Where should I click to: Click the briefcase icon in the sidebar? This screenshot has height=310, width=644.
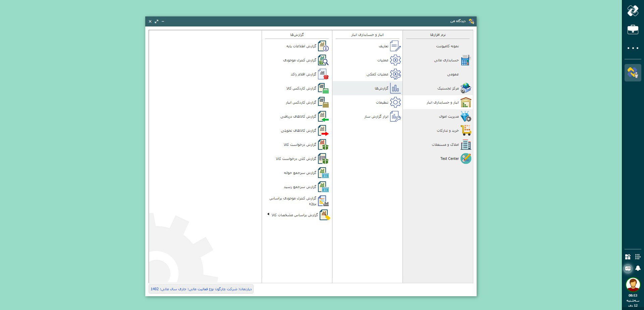[x=633, y=29]
